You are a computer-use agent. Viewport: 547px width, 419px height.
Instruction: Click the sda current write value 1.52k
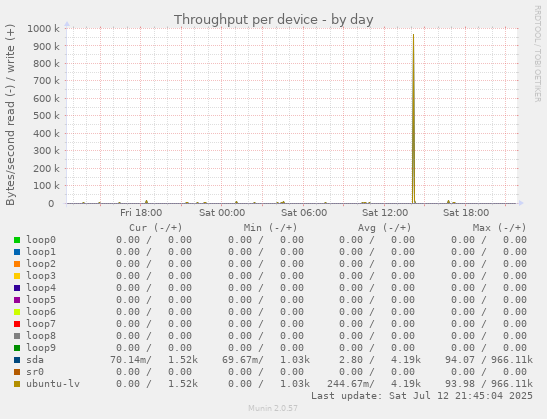click(183, 360)
